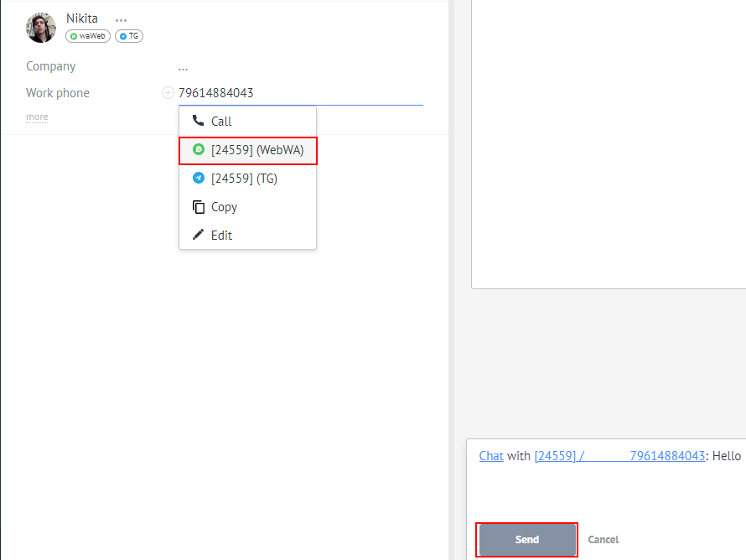
Task: Click the copy pages icon in the menu
Action: tap(199, 207)
